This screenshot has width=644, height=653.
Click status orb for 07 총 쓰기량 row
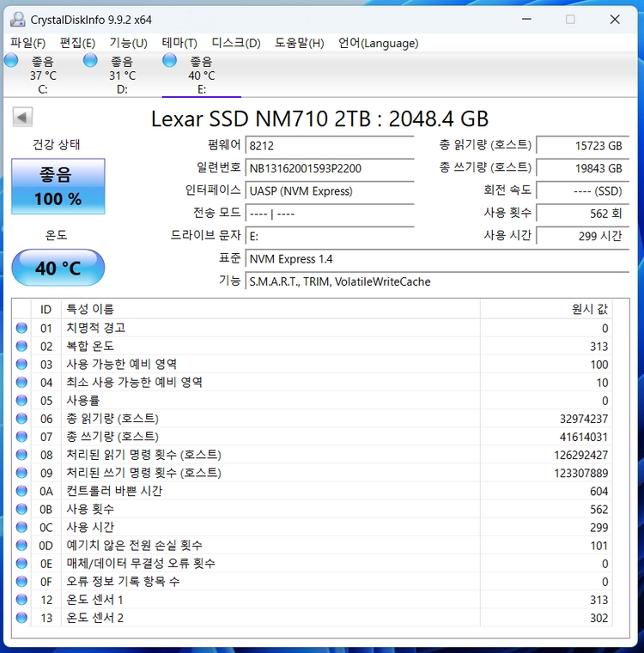21,437
